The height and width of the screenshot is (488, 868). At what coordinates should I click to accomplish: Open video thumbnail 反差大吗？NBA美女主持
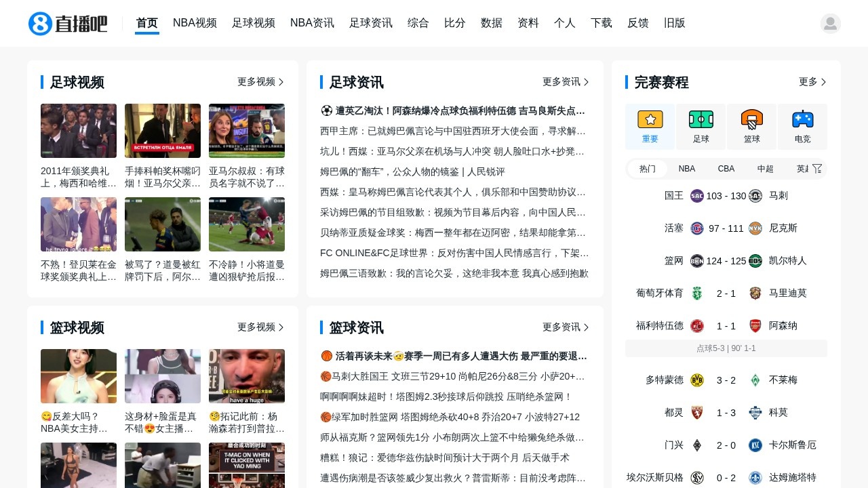pos(79,376)
